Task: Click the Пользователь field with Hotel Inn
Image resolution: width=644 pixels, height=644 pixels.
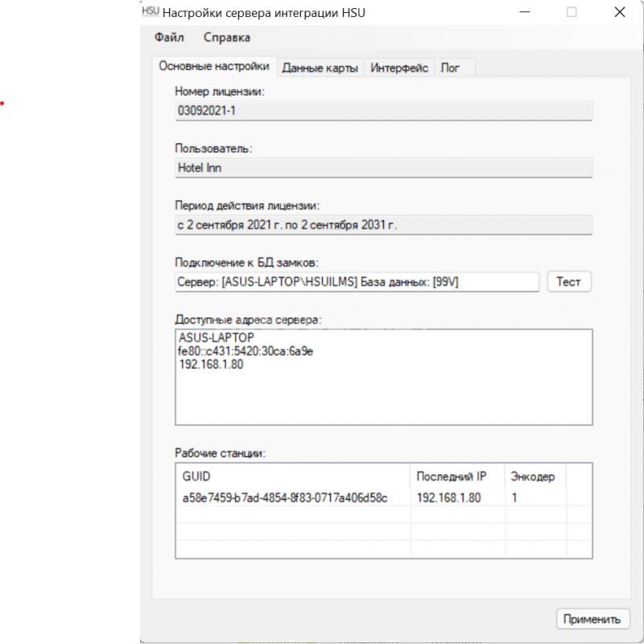Action: 384,167
